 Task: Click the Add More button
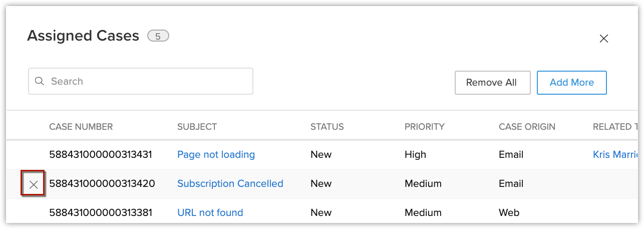(x=571, y=83)
